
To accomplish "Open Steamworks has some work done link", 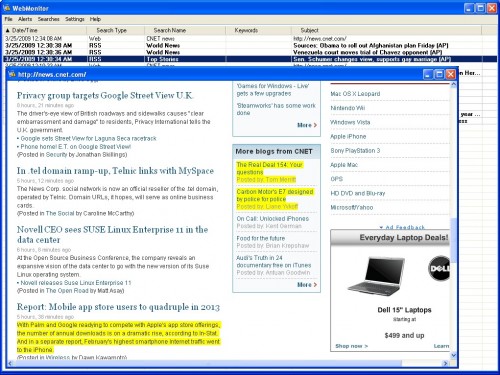I will tap(276, 109).
